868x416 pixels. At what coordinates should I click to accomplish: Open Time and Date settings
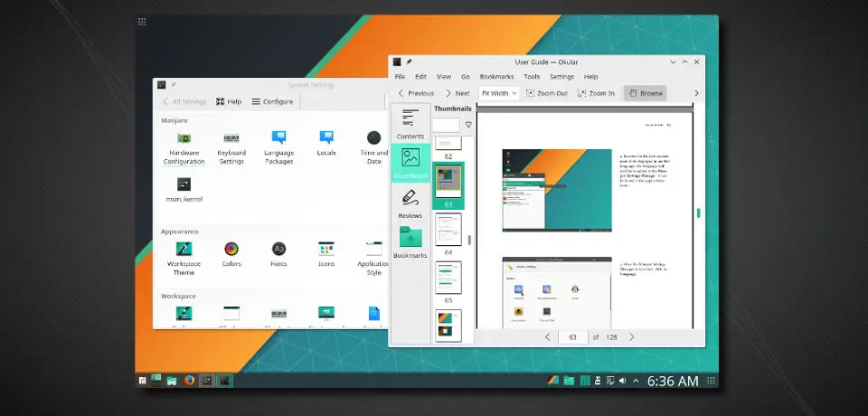374,148
